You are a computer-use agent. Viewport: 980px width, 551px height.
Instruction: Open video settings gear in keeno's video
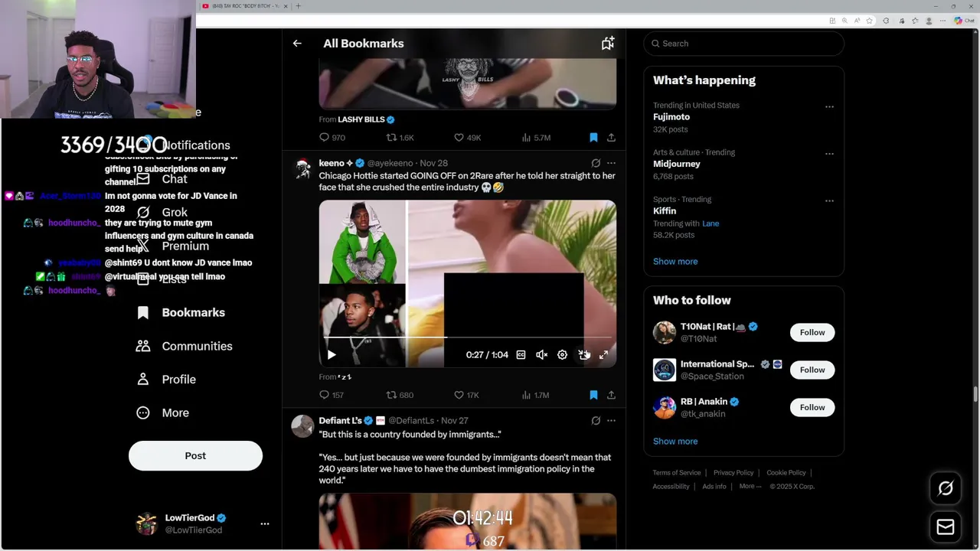(x=562, y=354)
